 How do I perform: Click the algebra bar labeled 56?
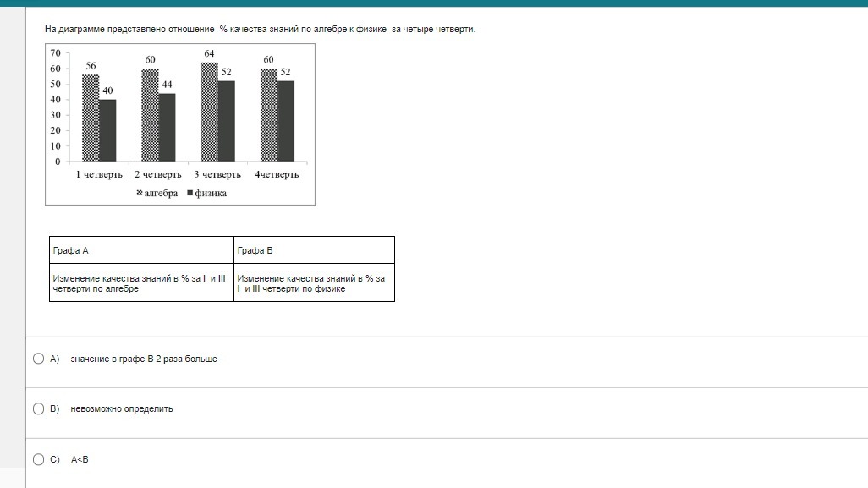tap(91, 118)
